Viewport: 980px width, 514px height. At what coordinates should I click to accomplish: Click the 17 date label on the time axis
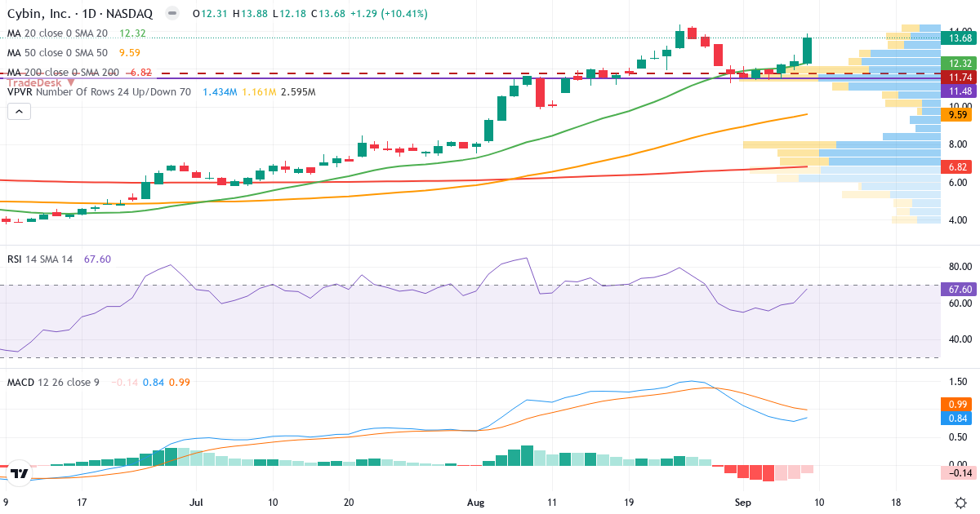click(82, 503)
